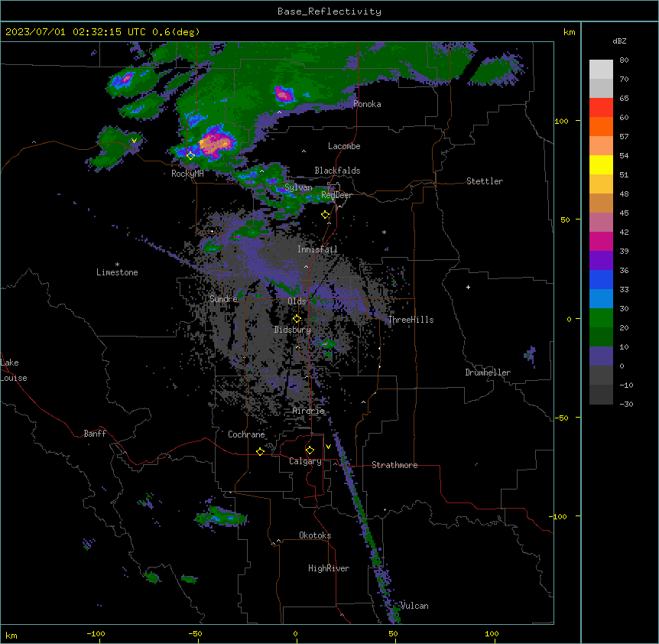Pick the bright green 20-30 dBZ legend swatch
659x644 pixels.
[x=601, y=318]
